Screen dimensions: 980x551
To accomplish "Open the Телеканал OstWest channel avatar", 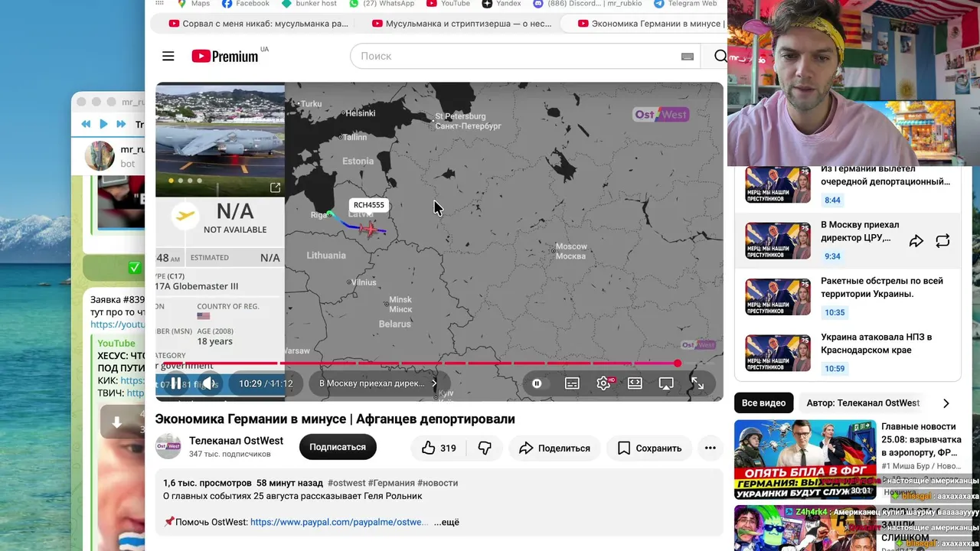I will pyautogui.click(x=168, y=447).
